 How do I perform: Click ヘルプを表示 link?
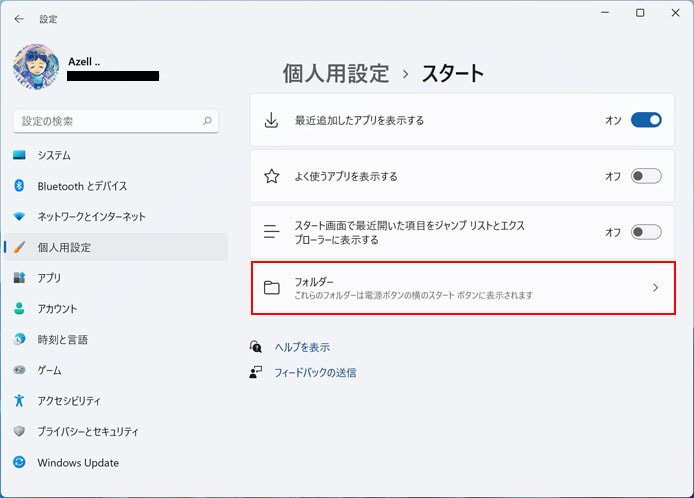pos(302,347)
